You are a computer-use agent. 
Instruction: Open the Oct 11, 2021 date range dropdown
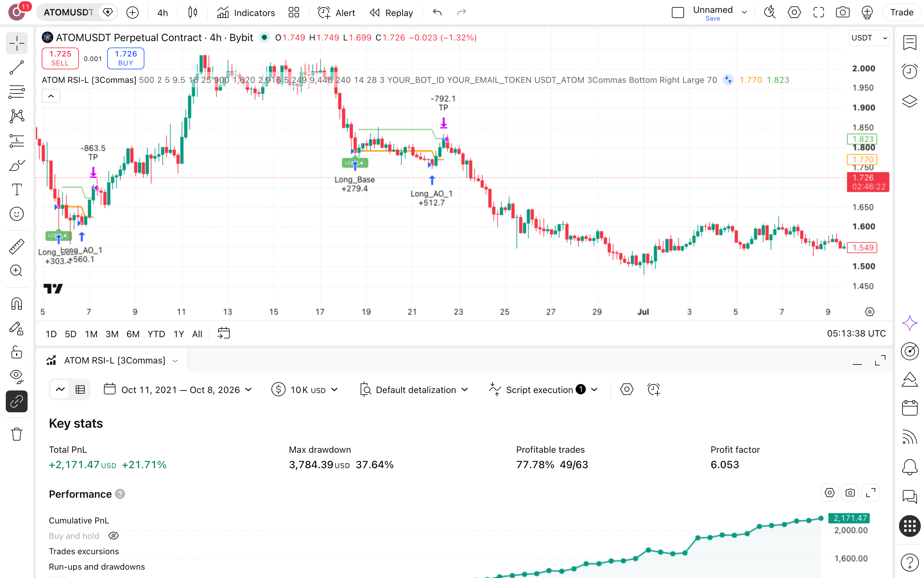(x=178, y=390)
